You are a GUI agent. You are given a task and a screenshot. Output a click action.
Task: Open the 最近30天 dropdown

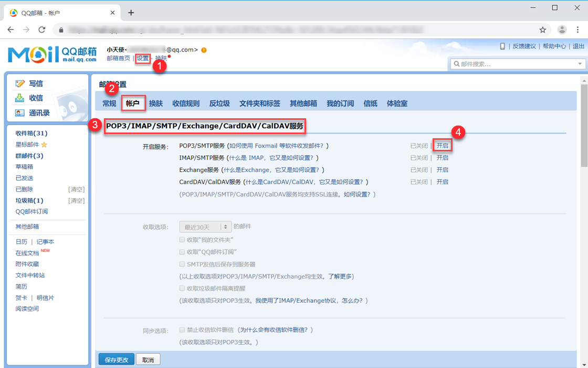205,227
